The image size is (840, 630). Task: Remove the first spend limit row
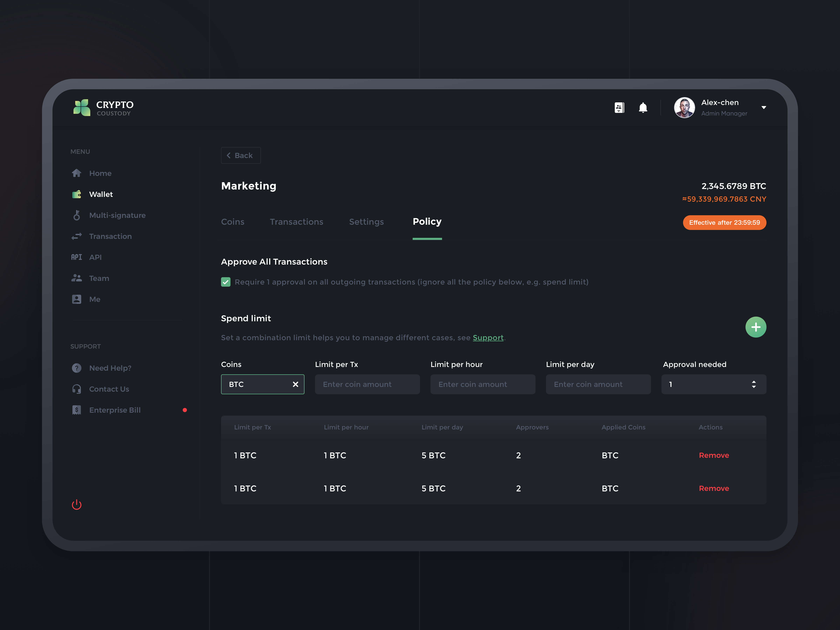713,455
